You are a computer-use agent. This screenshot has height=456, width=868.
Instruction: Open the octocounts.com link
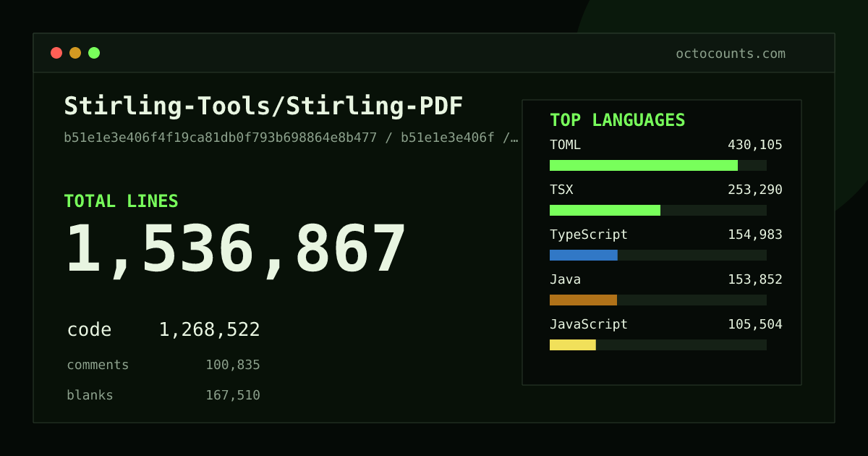point(731,54)
